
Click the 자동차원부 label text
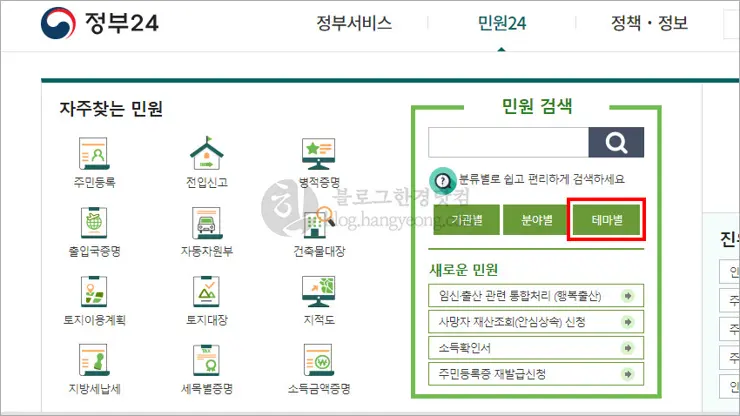tap(207, 251)
